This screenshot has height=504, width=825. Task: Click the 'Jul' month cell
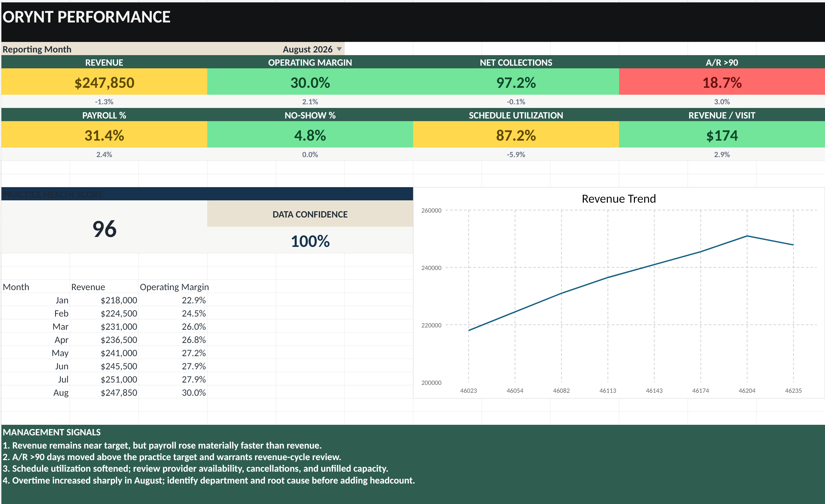pos(36,380)
